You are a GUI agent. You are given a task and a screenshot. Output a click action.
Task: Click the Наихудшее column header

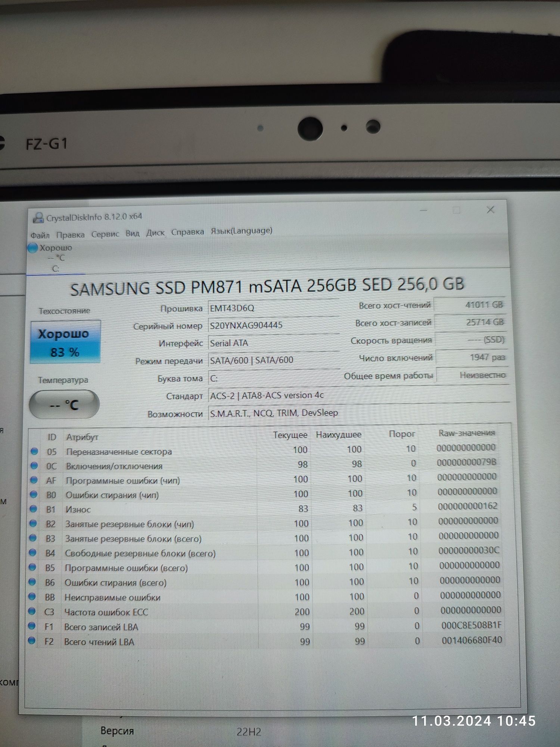point(339,435)
